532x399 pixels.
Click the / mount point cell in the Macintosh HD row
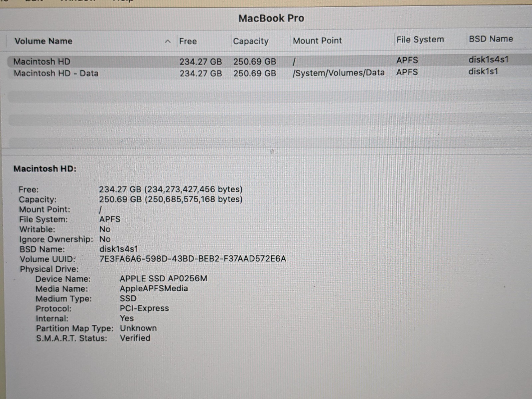pyautogui.click(x=294, y=62)
